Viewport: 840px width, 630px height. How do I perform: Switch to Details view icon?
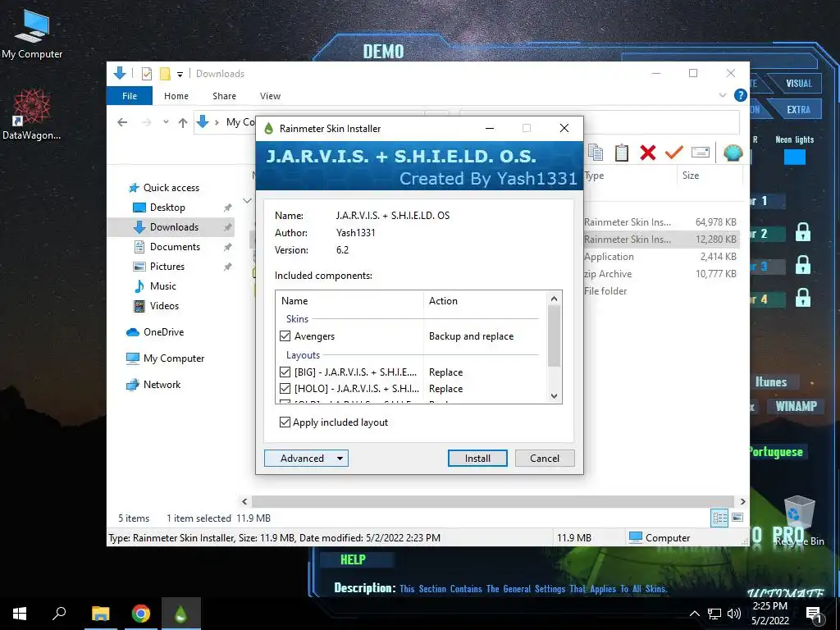click(x=719, y=518)
